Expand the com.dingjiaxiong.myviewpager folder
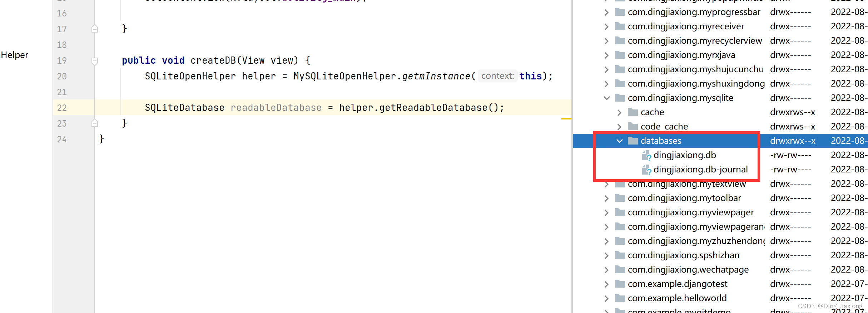Image resolution: width=868 pixels, height=313 pixels. (x=606, y=212)
